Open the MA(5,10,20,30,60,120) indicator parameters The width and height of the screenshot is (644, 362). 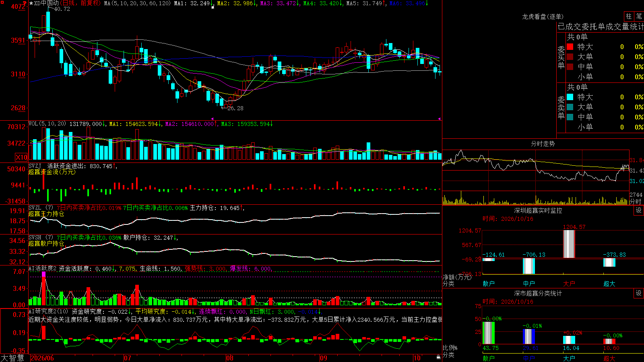pyautogui.click(x=137, y=3)
